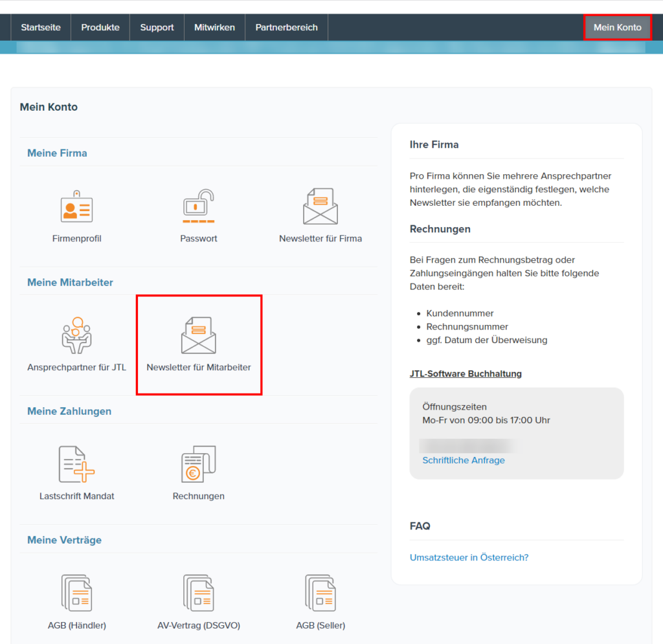
Task: Click the Passwort padlock icon
Action: [x=198, y=207]
